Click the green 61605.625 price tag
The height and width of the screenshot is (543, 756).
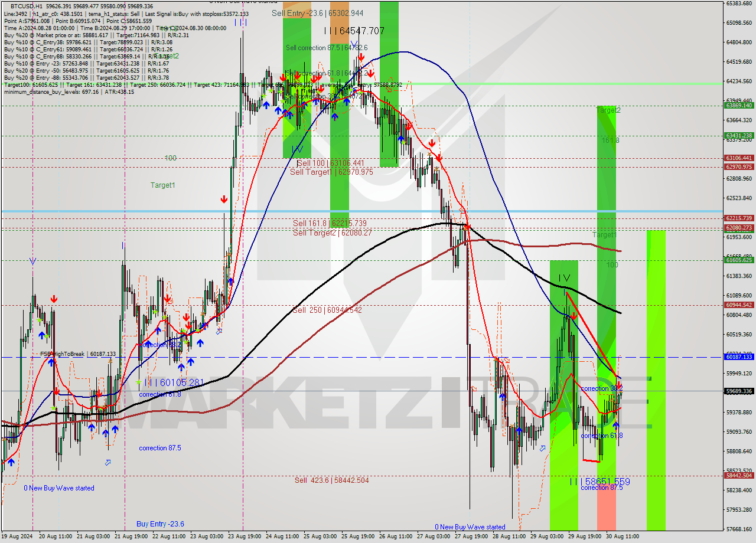pos(739,260)
